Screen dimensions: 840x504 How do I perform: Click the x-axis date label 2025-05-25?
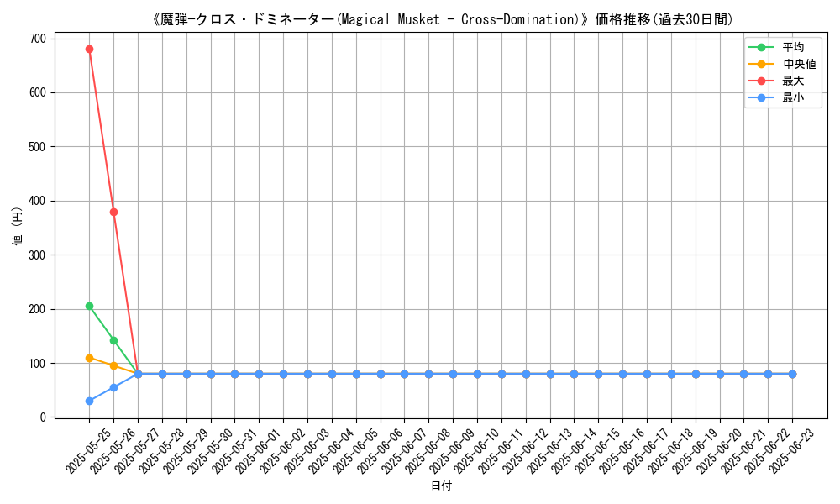point(88,451)
